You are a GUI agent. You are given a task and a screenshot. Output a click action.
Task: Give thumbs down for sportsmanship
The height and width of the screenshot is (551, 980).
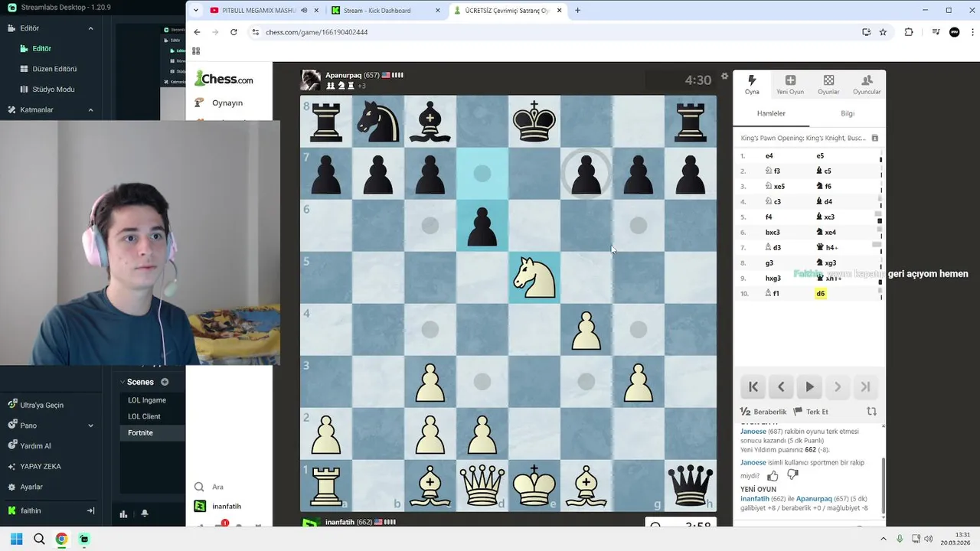(x=792, y=476)
